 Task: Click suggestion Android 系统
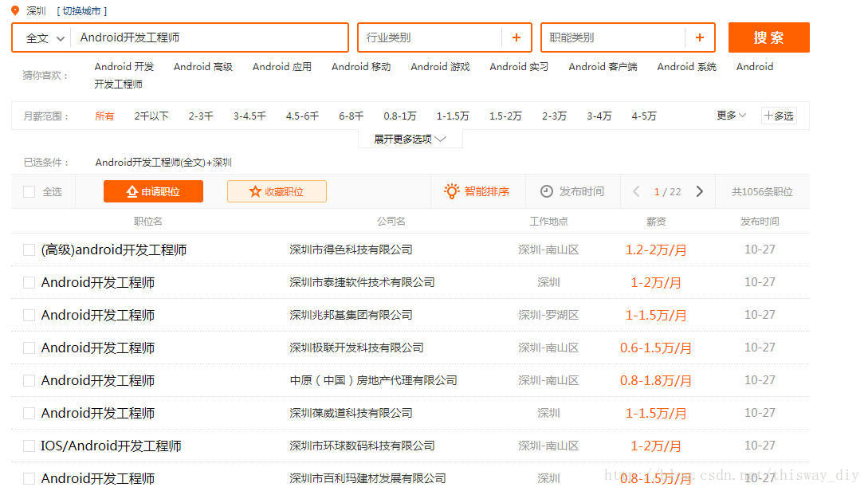click(x=686, y=67)
